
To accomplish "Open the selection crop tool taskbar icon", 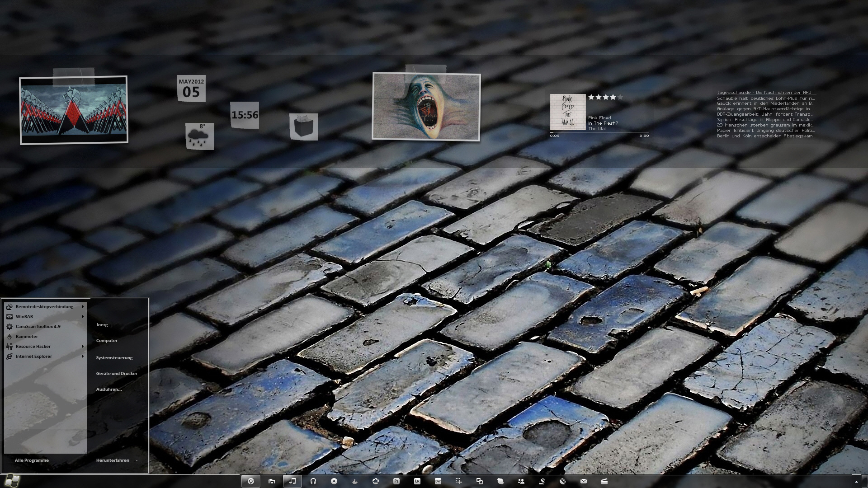I will pos(459,481).
